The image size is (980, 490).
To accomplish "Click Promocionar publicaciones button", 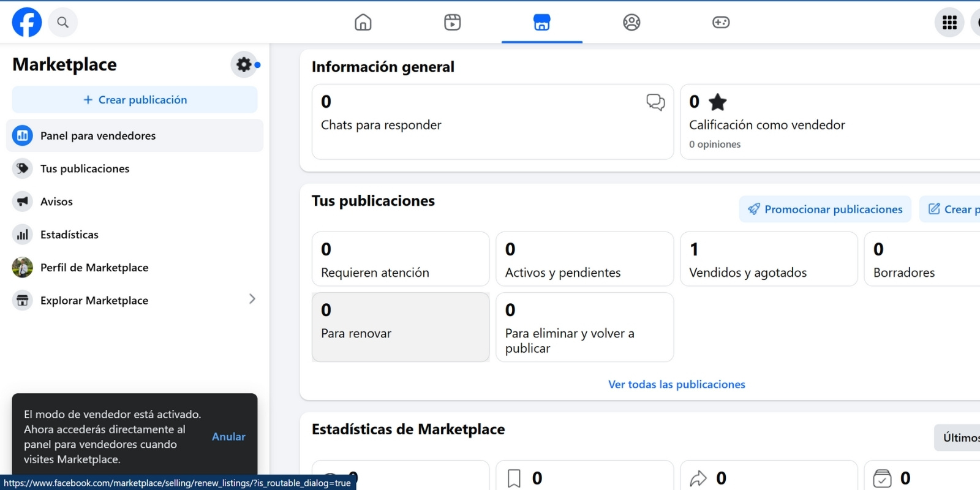I will pos(825,209).
